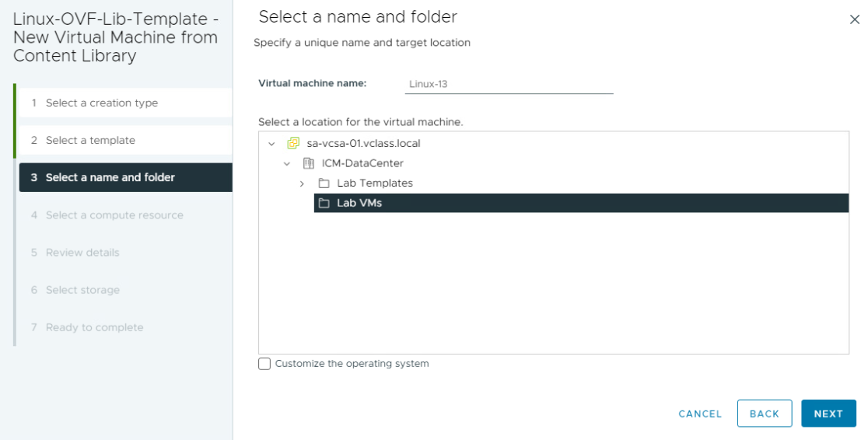Click 'Specify a unique name and target location' text
Image resolution: width=868 pixels, height=440 pixels.
(x=362, y=43)
